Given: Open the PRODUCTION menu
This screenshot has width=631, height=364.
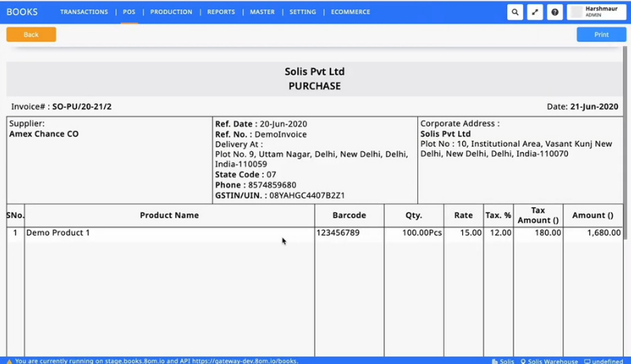Looking at the screenshot, I should (x=171, y=12).
